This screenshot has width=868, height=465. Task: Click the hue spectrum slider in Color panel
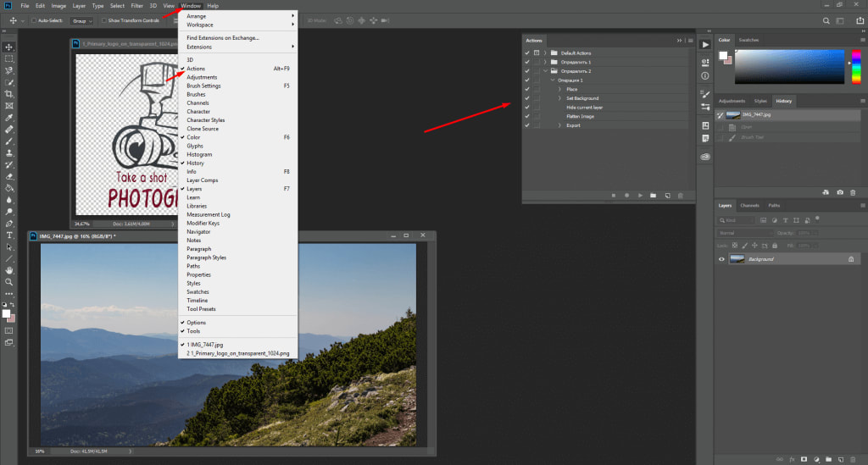(x=856, y=67)
